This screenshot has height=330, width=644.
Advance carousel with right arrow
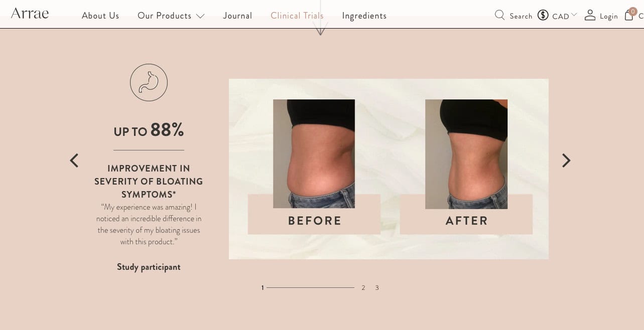[x=566, y=160]
